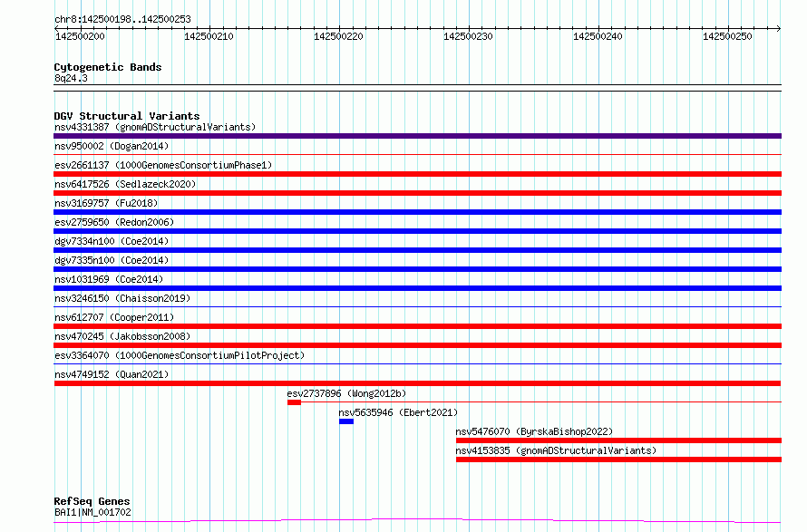Click the DGV Structural Variants track heading

coord(127,116)
